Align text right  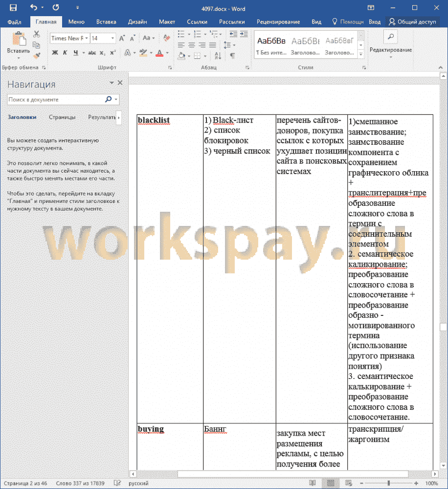click(202, 45)
